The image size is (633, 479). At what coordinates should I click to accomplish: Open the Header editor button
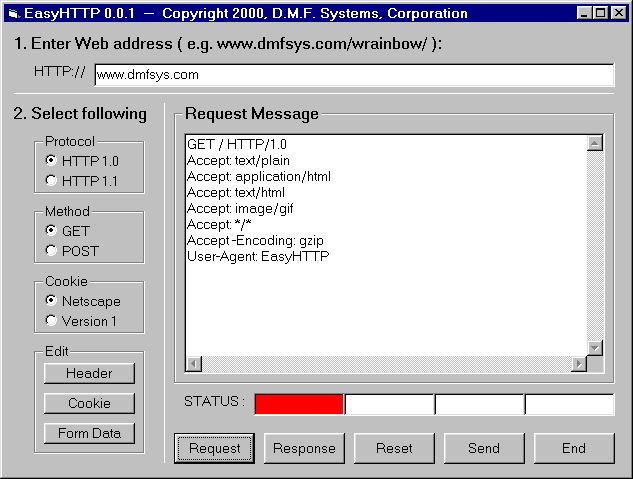pos(89,373)
